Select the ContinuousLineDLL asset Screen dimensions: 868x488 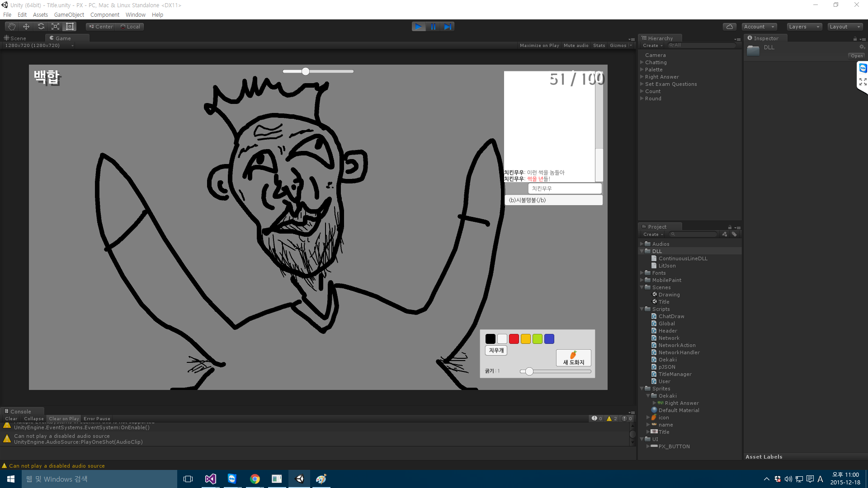(x=683, y=258)
